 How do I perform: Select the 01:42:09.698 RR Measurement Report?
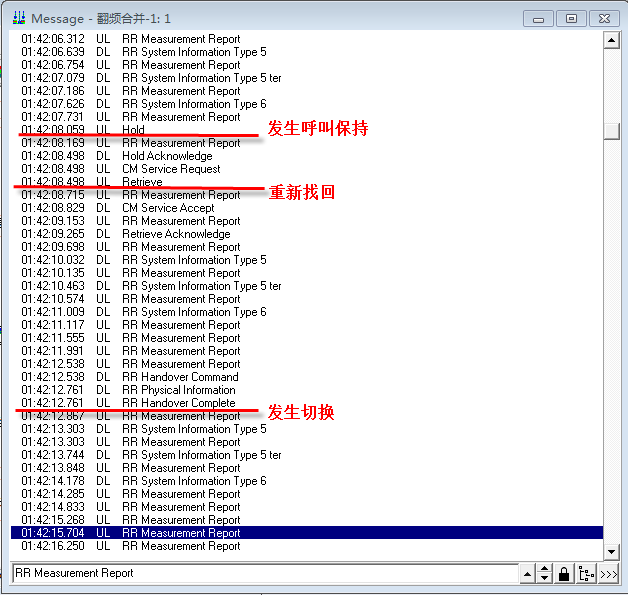click(307, 247)
